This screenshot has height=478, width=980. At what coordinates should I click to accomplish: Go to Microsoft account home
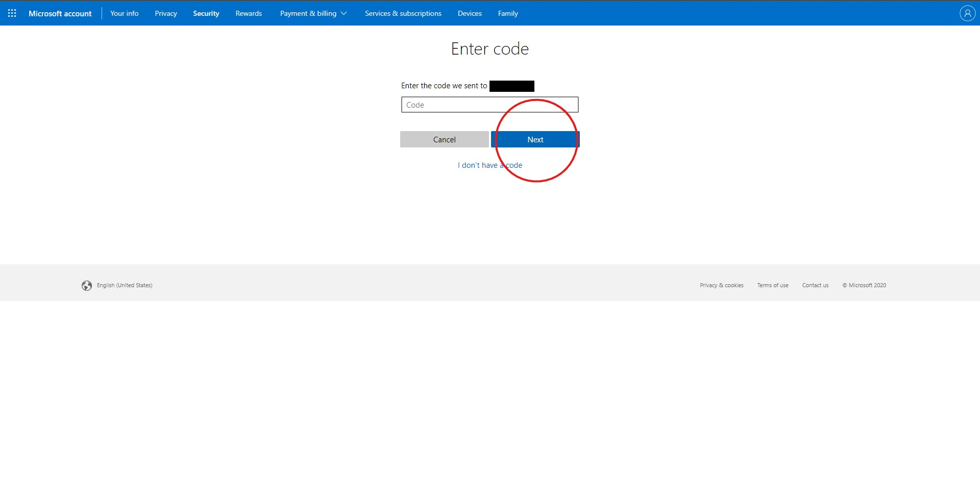pyautogui.click(x=60, y=13)
